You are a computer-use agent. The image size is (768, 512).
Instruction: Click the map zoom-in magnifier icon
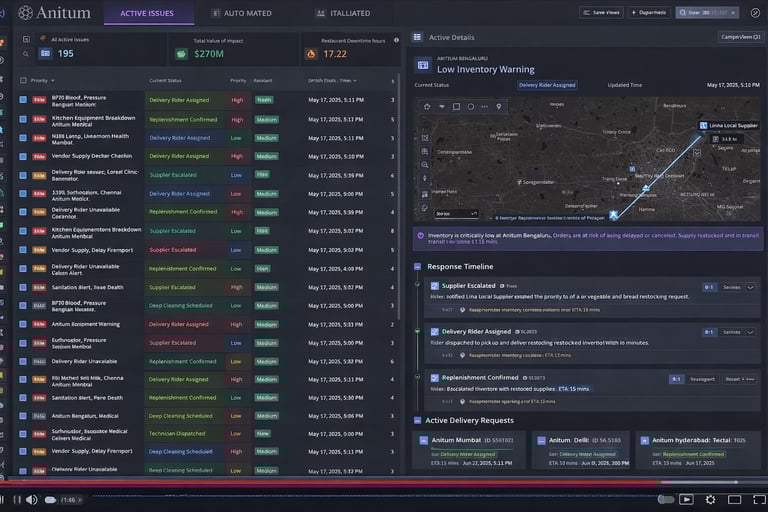425,152
